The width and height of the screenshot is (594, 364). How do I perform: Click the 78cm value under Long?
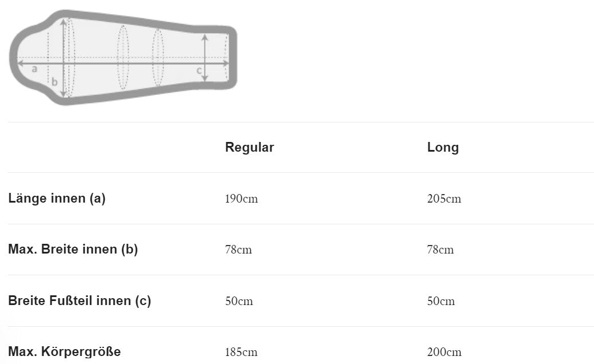pyautogui.click(x=440, y=250)
